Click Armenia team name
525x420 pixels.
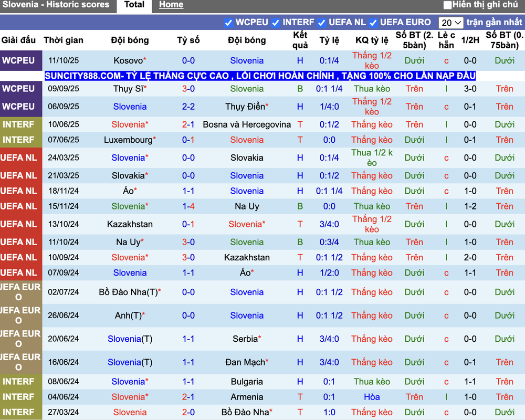click(247, 397)
